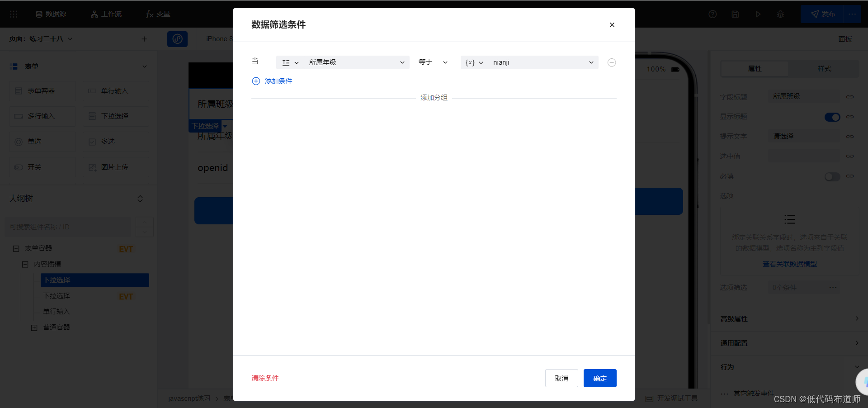Image resolution: width=868 pixels, height=408 pixels.
Task: Click the help question mark icon
Action: pos(712,14)
